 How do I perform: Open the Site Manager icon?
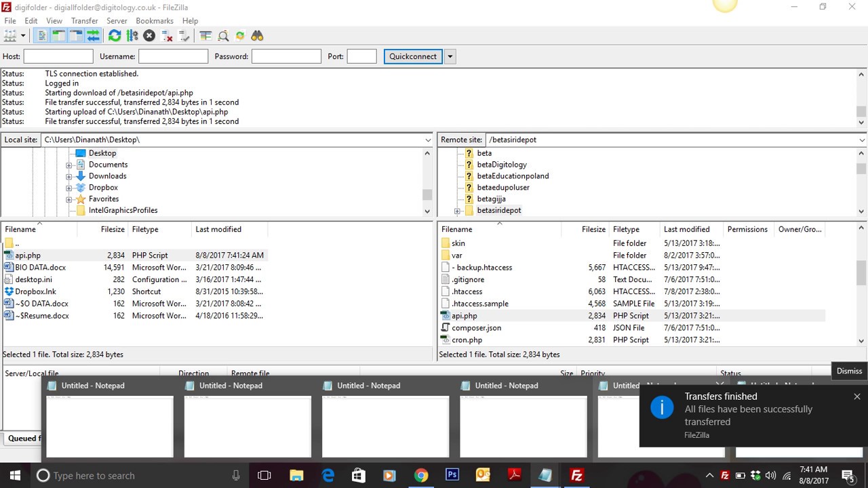[x=10, y=36]
